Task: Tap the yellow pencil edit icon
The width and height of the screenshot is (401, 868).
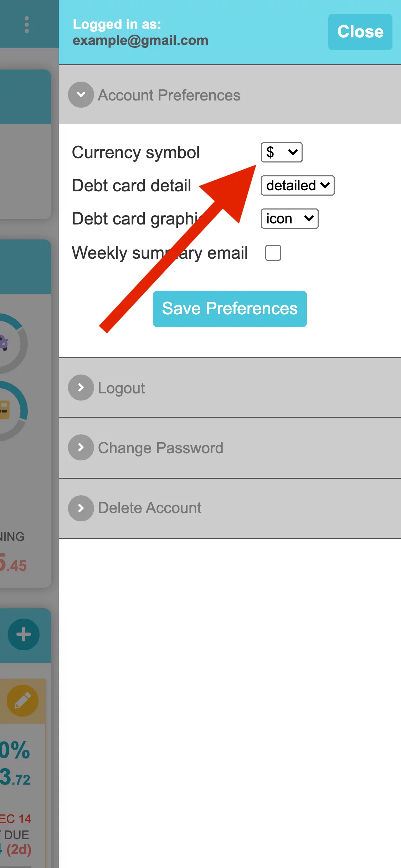Action: [x=22, y=701]
